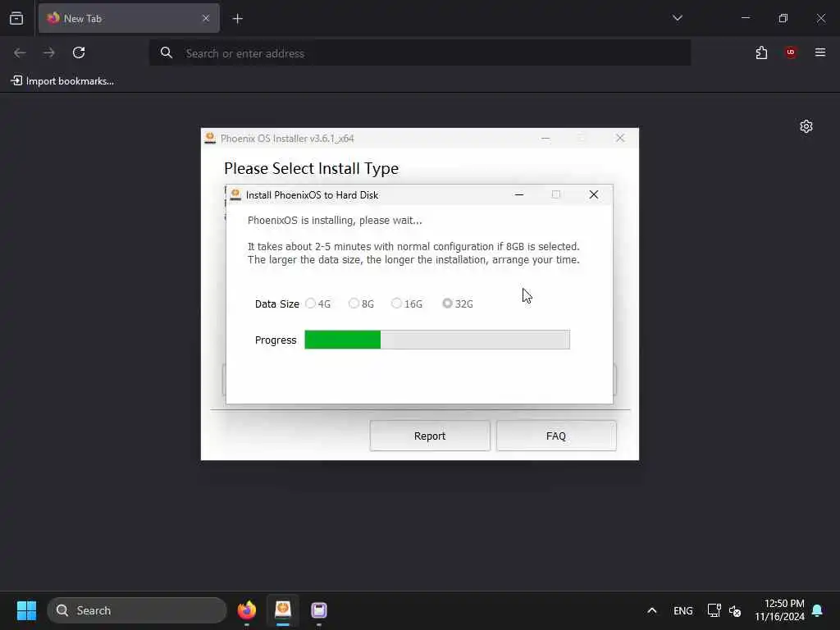Image resolution: width=840 pixels, height=630 pixels.
Task: Select the New Tab browser tab
Action: coord(129,18)
